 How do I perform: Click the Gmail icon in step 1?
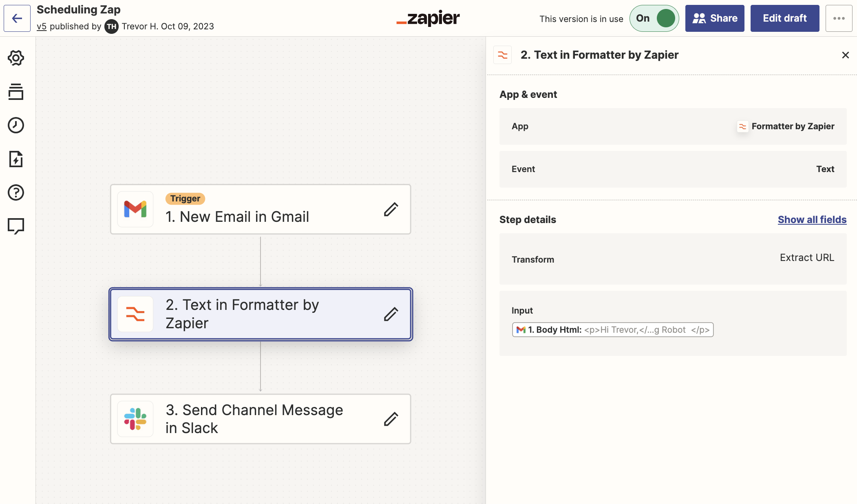135,209
